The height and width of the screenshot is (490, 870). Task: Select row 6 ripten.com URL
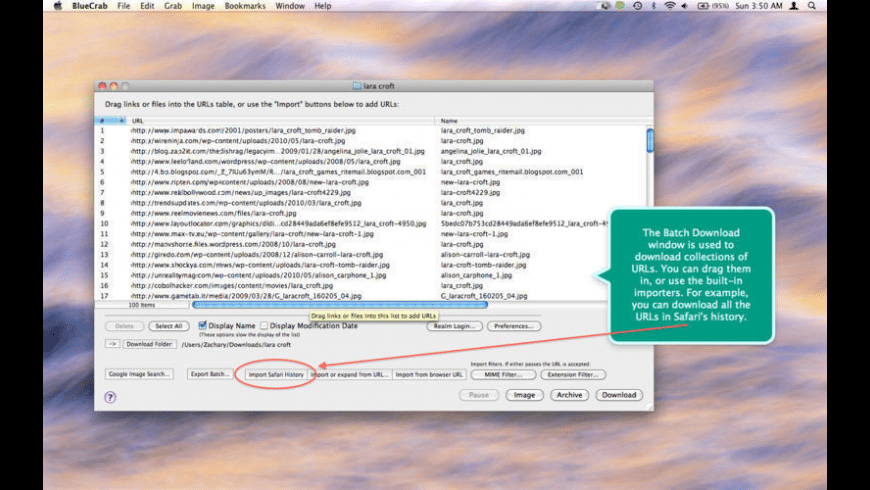[x=250, y=182]
